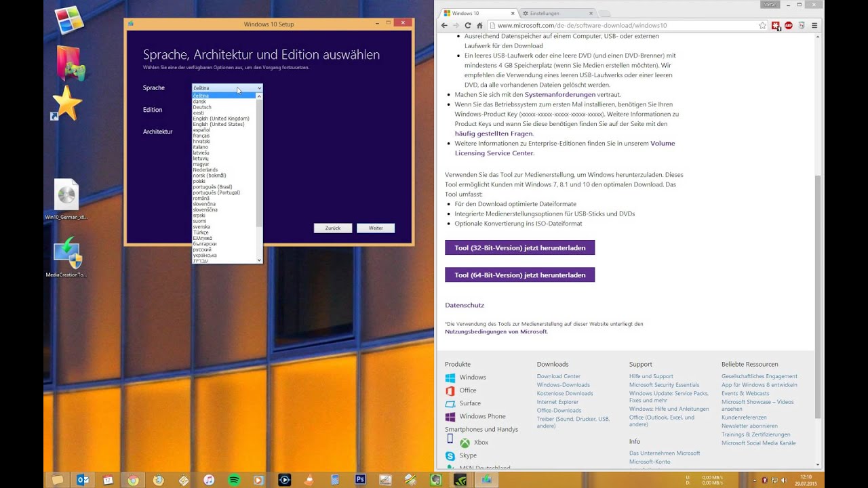Viewport: 868px width, 488px height.
Task: Click Chrome back navigation arrow
Action: tap(444, 25)
